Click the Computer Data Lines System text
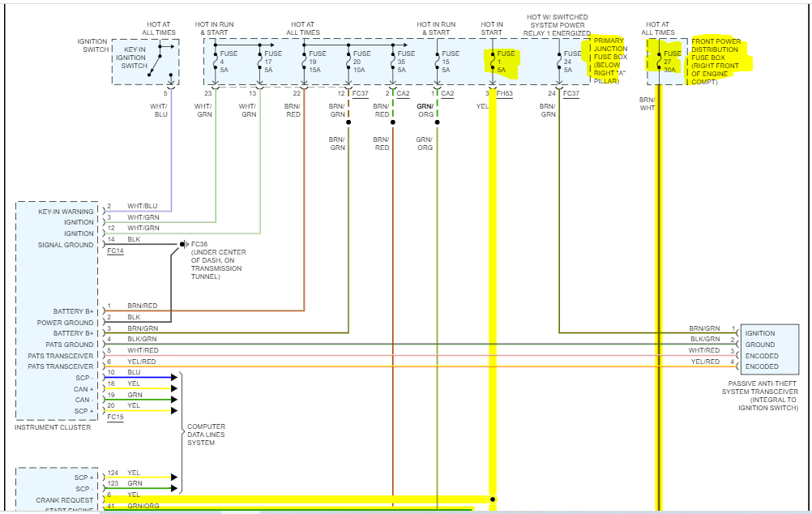This screenshot has height=514, width=812. click(206, 435)
